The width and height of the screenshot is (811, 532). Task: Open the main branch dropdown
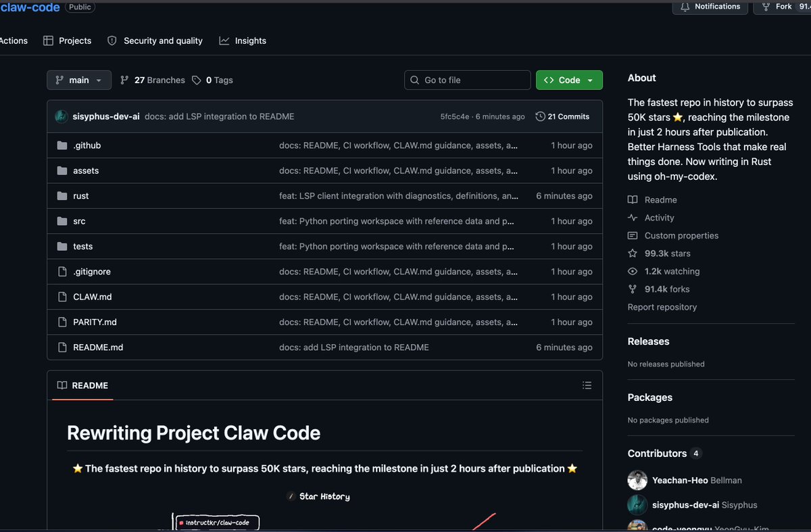tap(78, 80)
